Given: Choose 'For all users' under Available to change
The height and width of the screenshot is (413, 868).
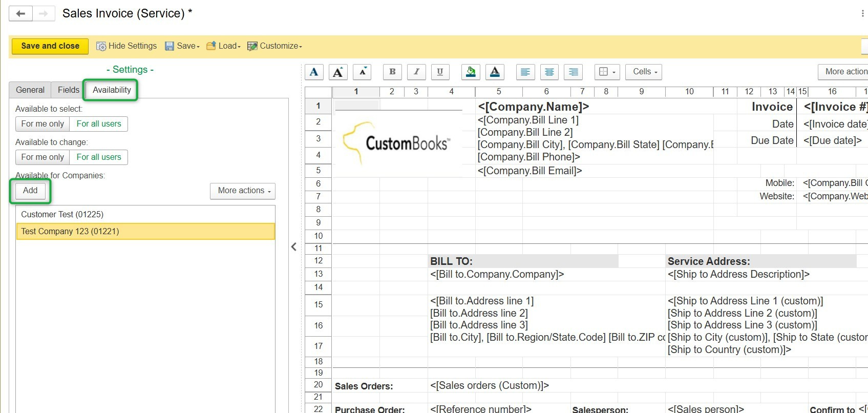Looking at the screenshot, I should coord(99,157).
